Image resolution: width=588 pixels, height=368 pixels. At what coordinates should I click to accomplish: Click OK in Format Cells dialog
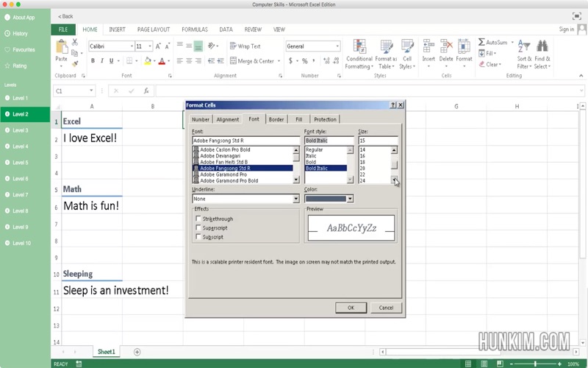coord(351,308)
